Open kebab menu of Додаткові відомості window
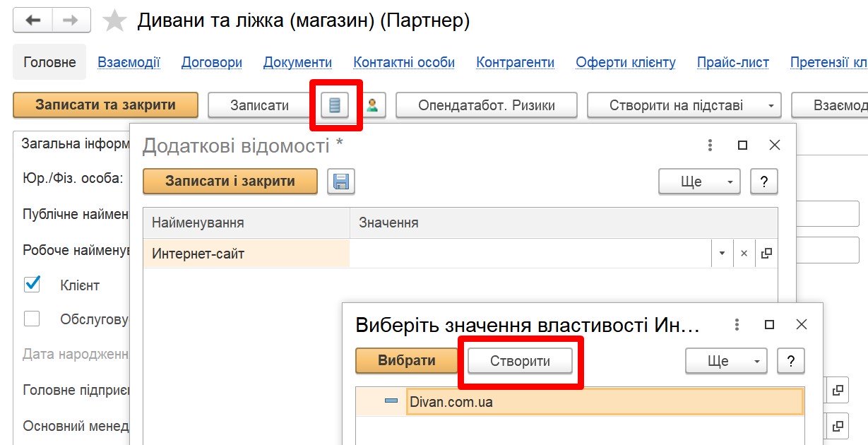 point(711,146)
